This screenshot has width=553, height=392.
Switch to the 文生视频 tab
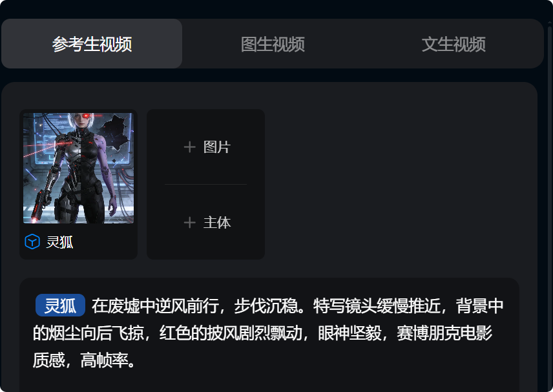click(454, 44)
